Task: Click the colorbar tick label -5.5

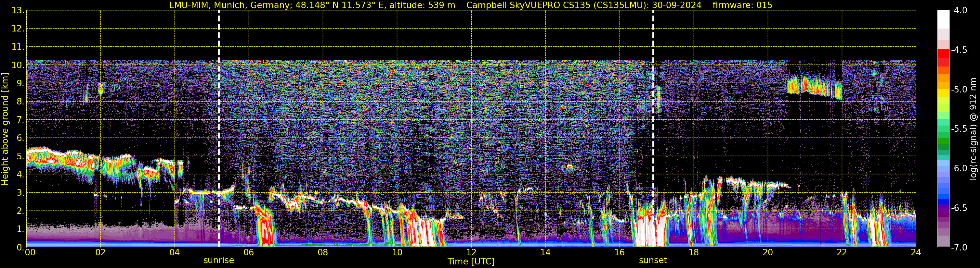Action: pyautogui.click(x=959, y=129)
